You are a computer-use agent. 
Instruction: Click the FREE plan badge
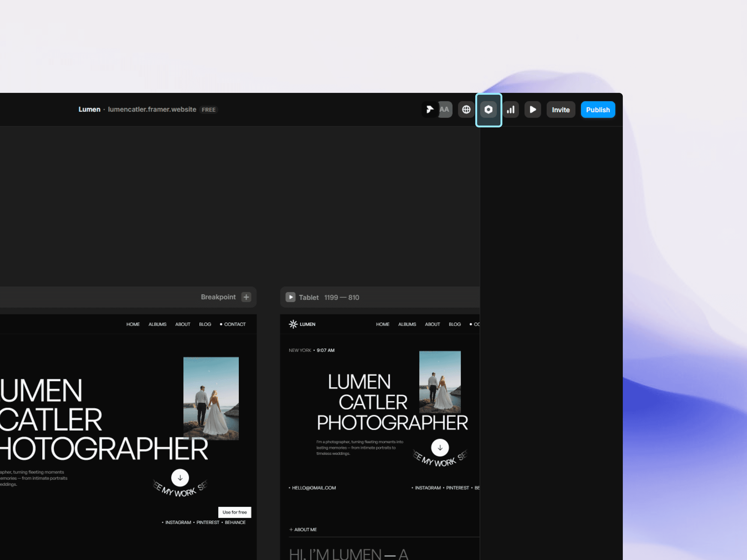(x=208, y=110)
